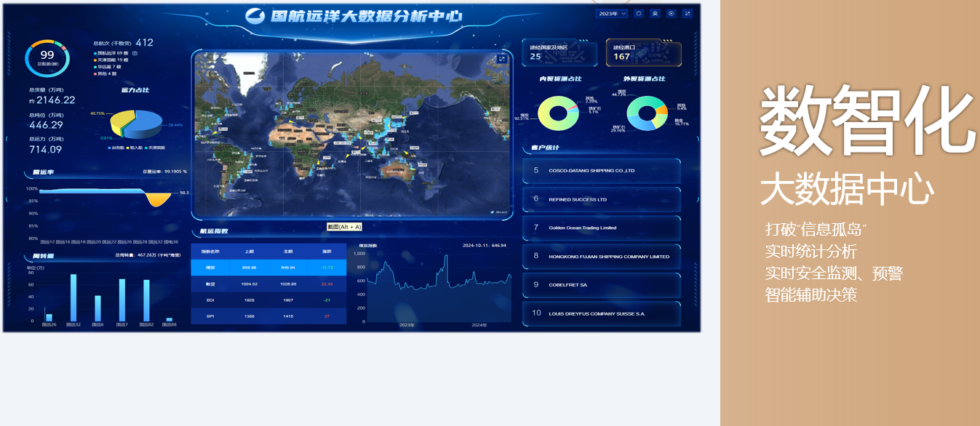Select the BPI row in index table
The width and height of the screenshot is (980, 426).
point(268,316)
